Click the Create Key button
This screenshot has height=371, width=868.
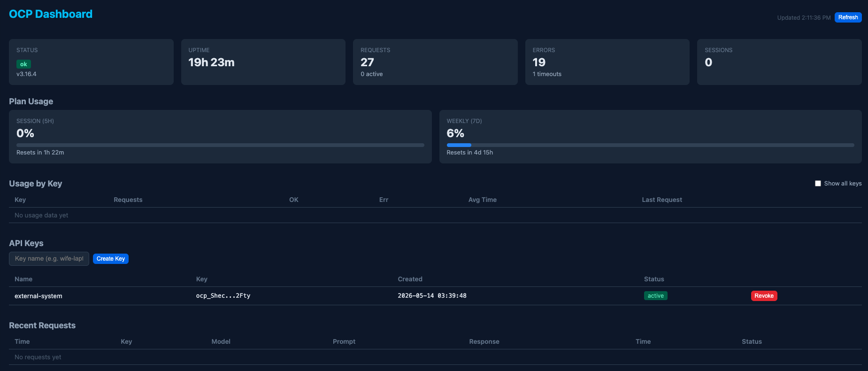[111, 259]
